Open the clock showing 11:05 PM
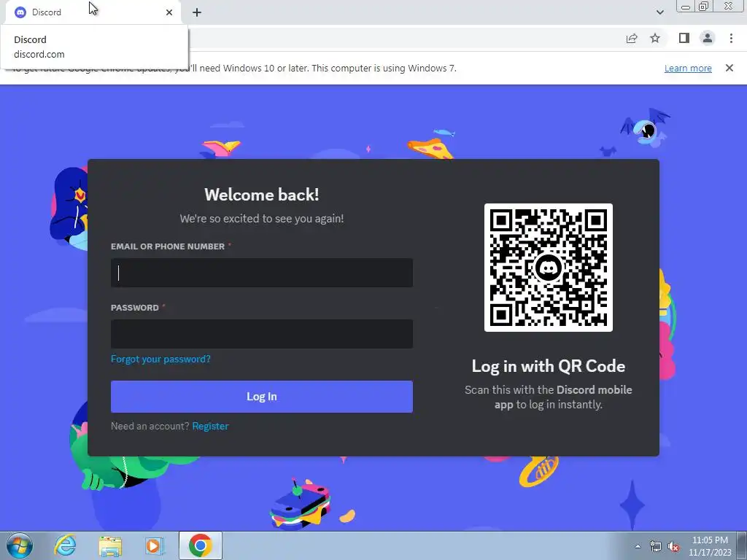747x560 pixels. tap(710, 546)
